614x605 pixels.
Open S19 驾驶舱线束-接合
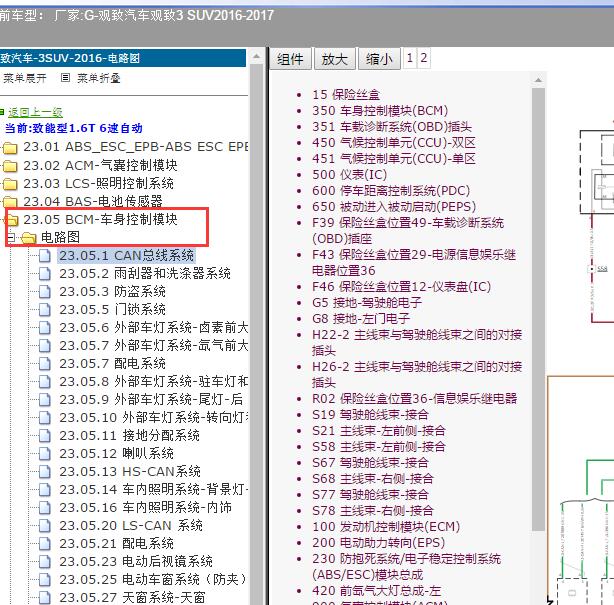[x=370, y=415]
